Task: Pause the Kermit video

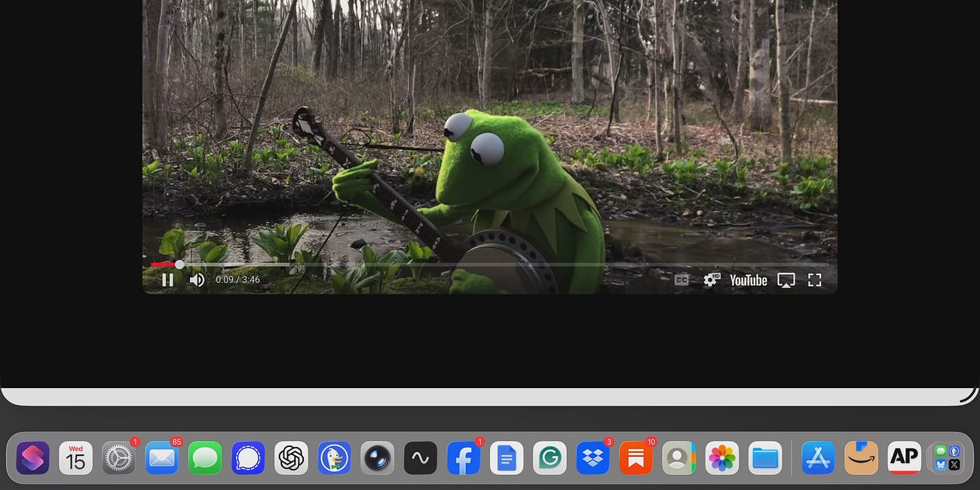Action: [x=167, y=280]
